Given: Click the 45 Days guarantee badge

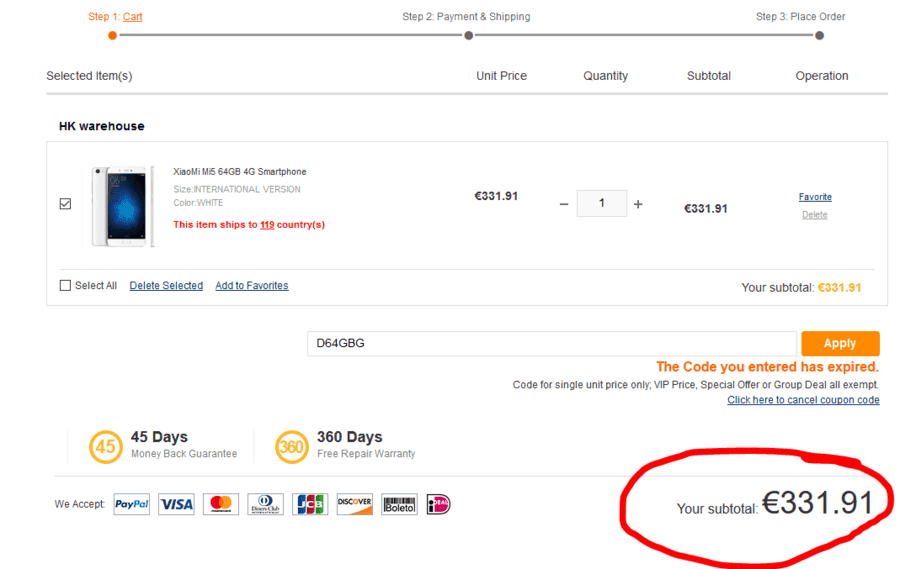Looking at the screenshot, I should [106, 447].
